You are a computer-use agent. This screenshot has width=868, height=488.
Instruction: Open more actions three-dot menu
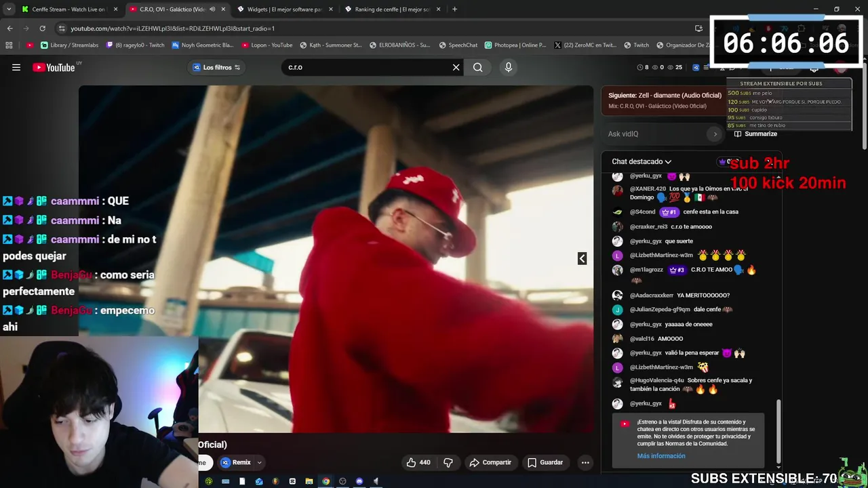(x=585, y=462)
